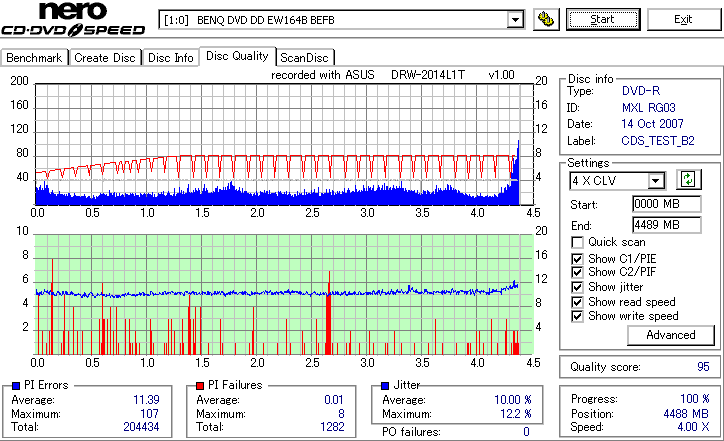Click the Speed value 4.00 X

[693, 427]
